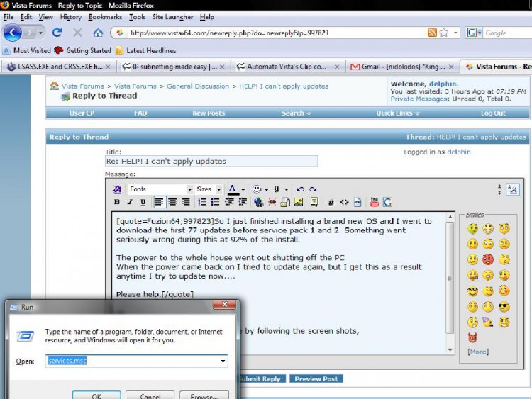Increase indent in message editor

click(x=243, y=202)
